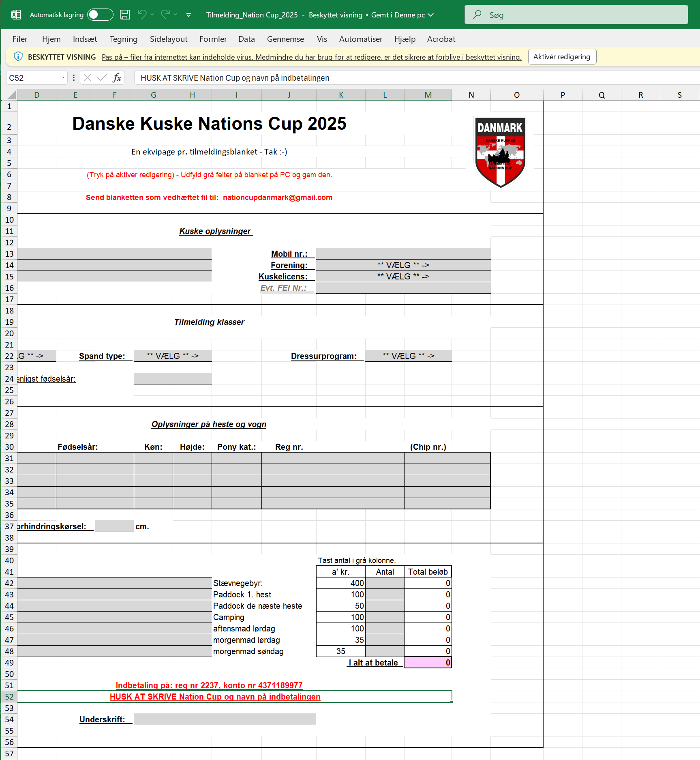Open the Tegning tab

(124, 39)
